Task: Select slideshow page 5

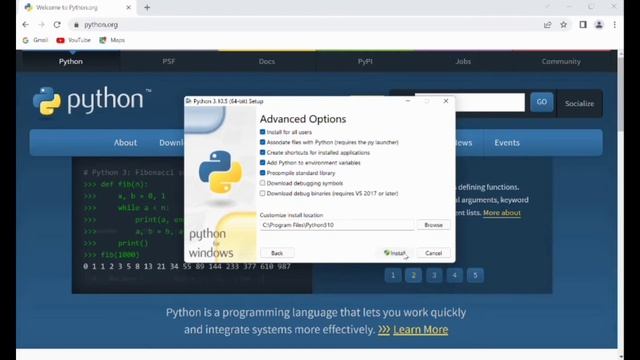Action: 475,276
